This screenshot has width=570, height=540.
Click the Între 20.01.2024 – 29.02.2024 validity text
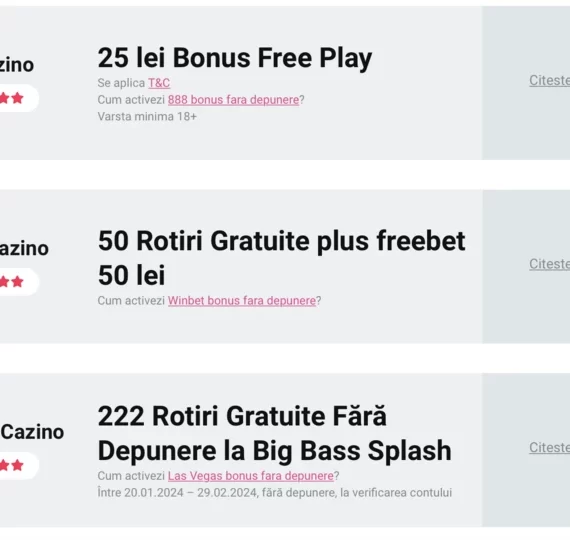274,493
